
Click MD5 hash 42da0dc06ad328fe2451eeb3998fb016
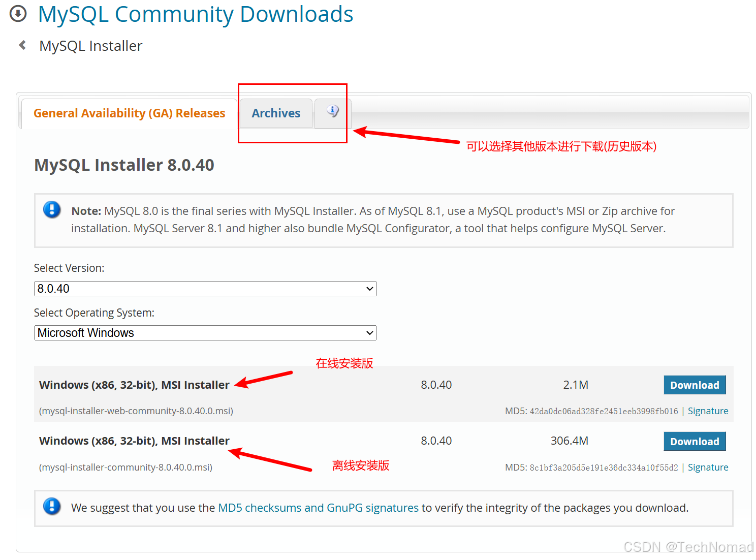604,411
